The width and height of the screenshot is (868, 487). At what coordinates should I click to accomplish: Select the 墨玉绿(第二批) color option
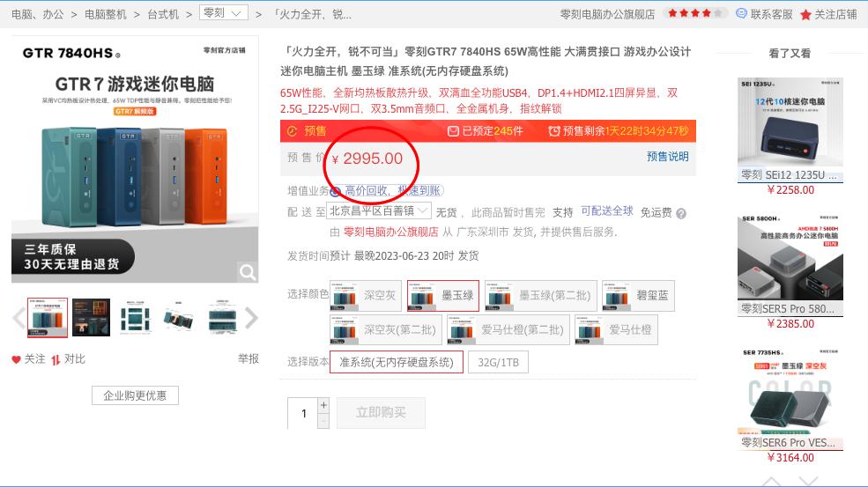[541, 296]
